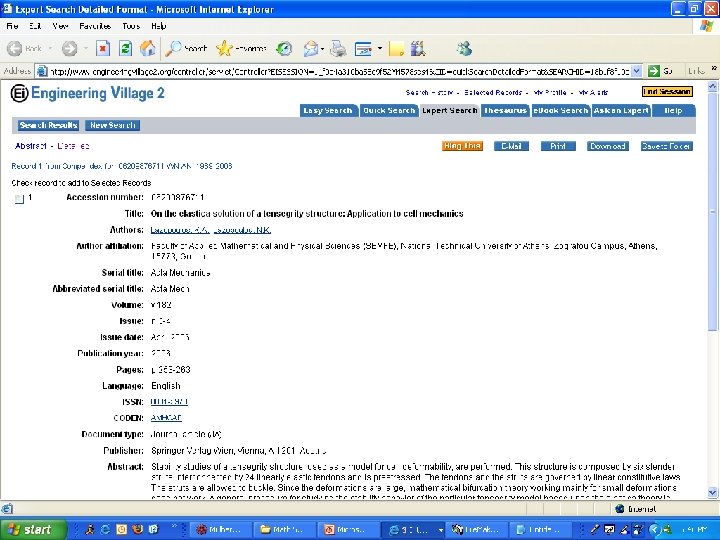
Task: Switch to the Easy Search tab
Action: click(x=328, y=111)
